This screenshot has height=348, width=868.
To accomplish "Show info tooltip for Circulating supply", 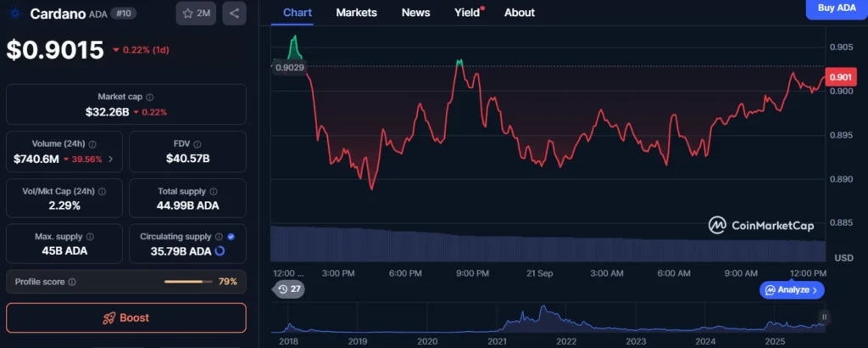I will coord(220,237).
